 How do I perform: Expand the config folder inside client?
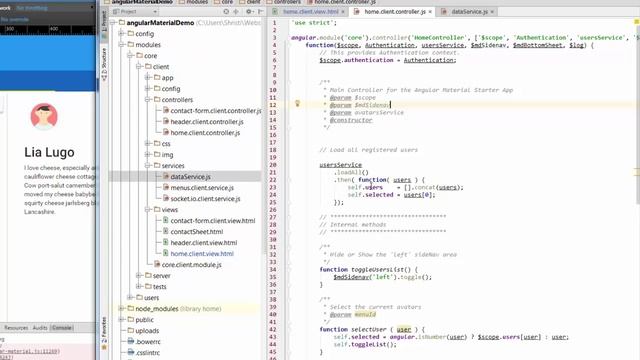pyautogui.click(x=148, y=89)
